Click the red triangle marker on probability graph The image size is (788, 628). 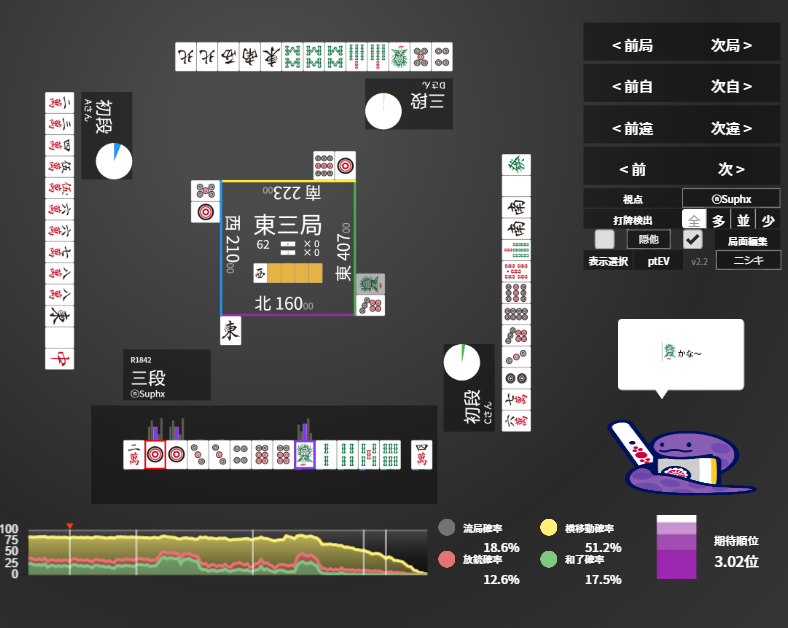(x=70, y=526)
